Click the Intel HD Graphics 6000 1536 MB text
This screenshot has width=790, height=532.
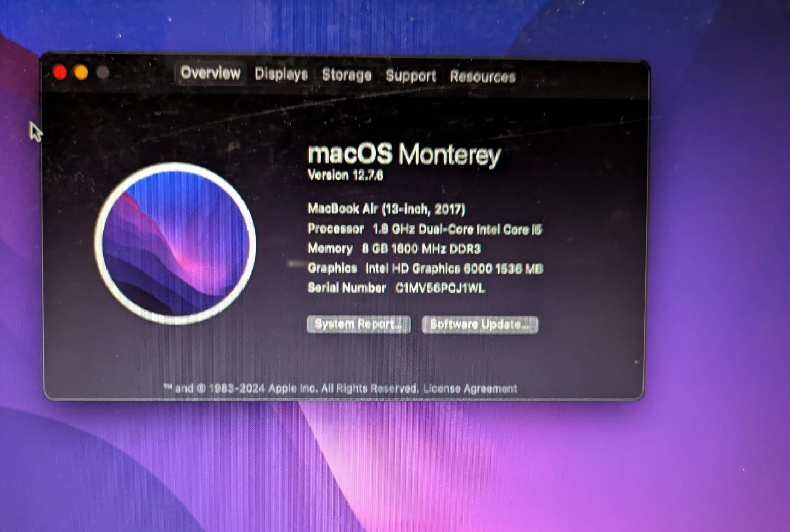[x=454, y=268]
